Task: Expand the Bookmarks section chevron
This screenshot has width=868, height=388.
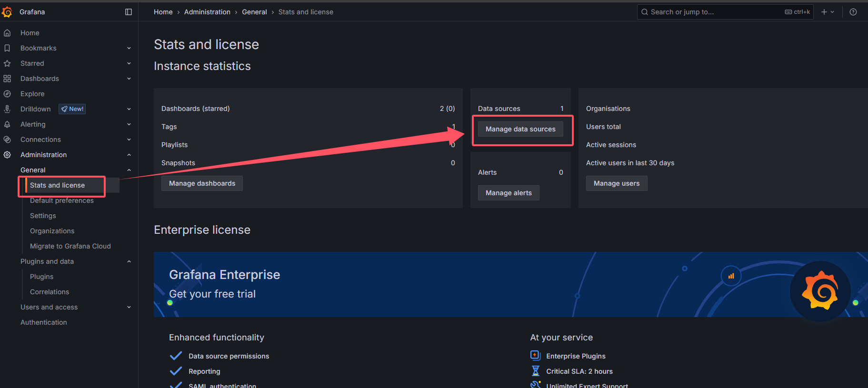Action: (129, 48)
